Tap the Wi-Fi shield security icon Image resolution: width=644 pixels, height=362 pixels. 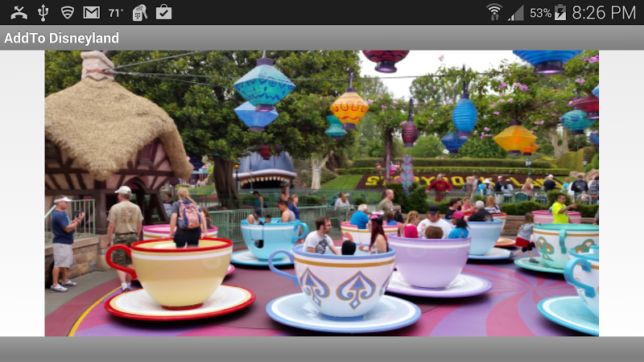(x=68, y=13)
